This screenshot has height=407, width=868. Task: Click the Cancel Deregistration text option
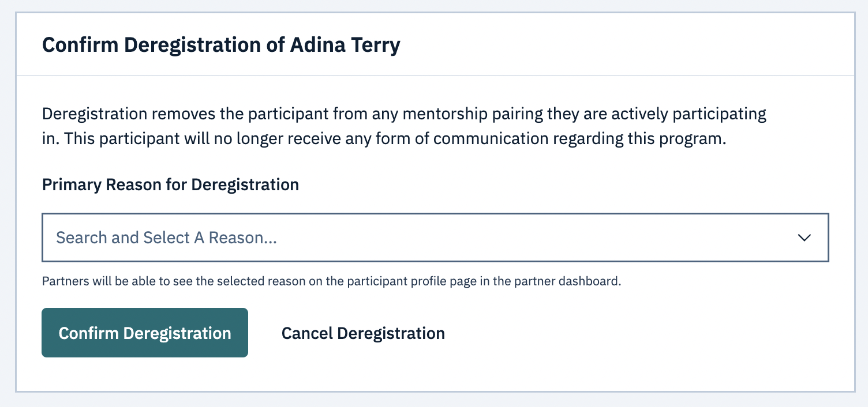pyautogui.click(x=363, y=333)
